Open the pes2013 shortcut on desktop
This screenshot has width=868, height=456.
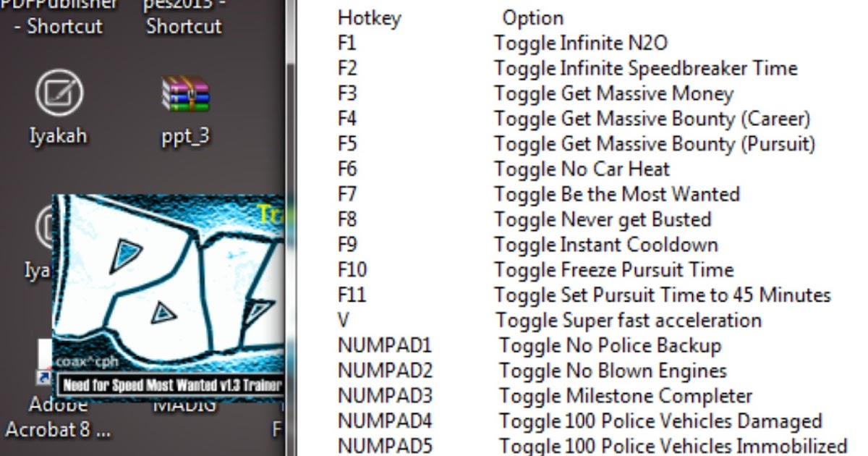[x=184, y=16]
